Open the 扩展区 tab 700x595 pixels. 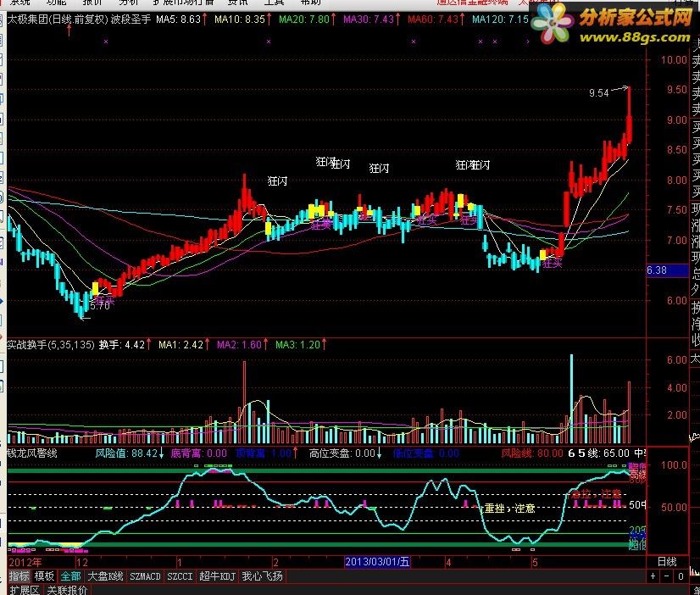coord(25,590)
